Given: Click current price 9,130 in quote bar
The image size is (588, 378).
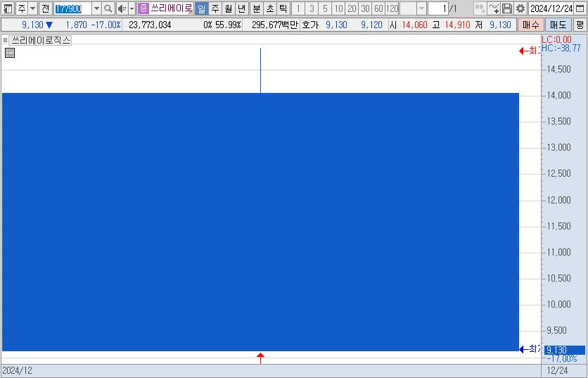Looking at the screenshot, I should 32,25.
